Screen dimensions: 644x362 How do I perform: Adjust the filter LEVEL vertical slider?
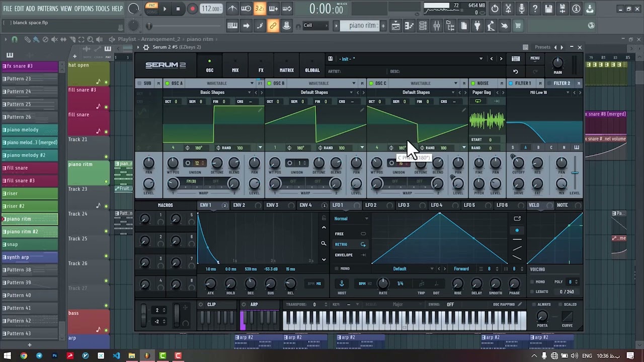click(575, 173)
